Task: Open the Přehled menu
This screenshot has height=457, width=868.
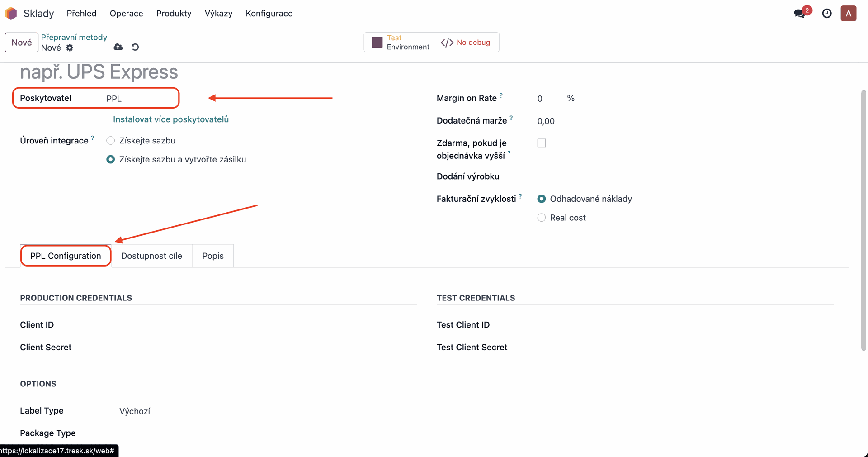Action: pos(82,14)
